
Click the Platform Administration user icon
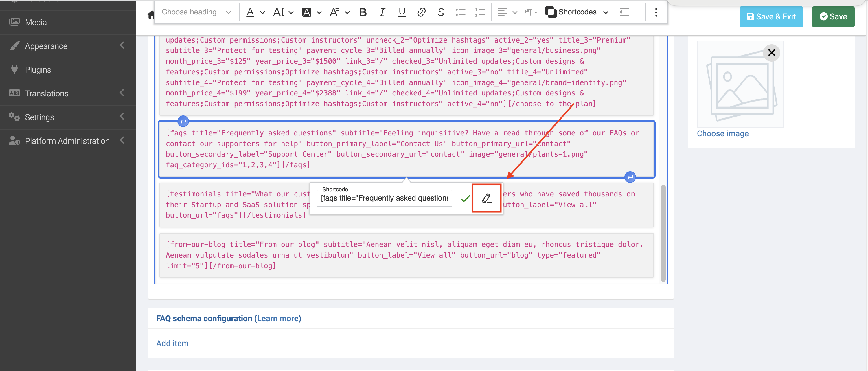(x=14, y=141)
